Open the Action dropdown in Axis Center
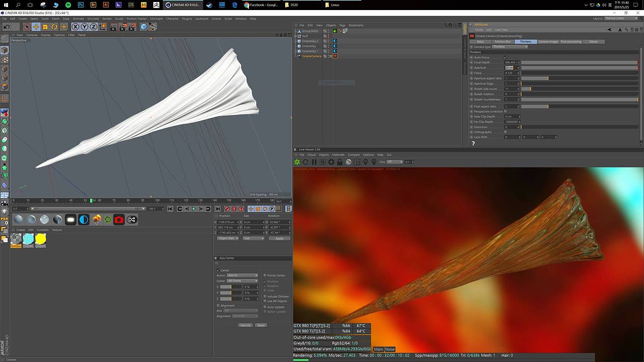 tap(243, 276)
